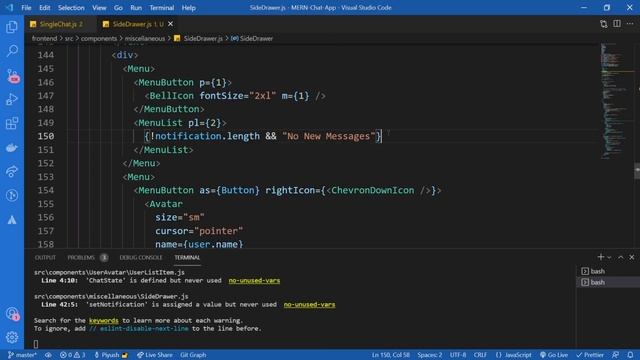The image size is (640, 360).
Task: Click the no-unused-vars link for setNotification
Action: (309, 304)
